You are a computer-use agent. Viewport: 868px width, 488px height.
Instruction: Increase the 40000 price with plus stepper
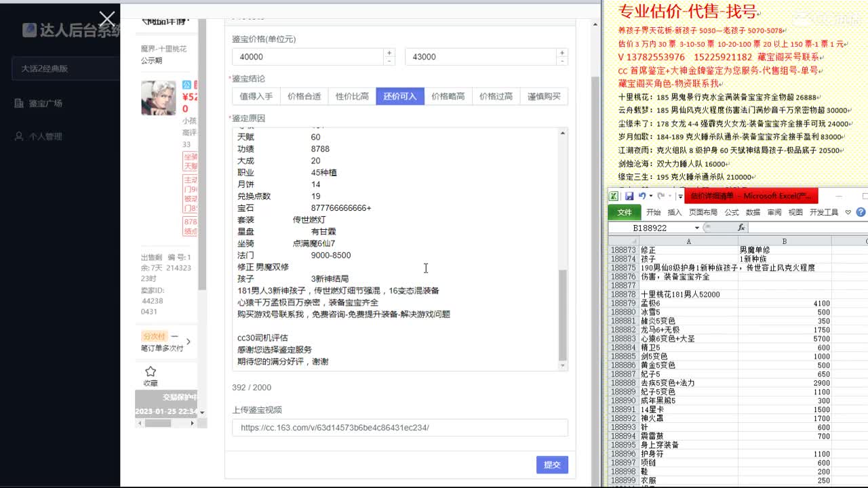[x=389, y=53]
